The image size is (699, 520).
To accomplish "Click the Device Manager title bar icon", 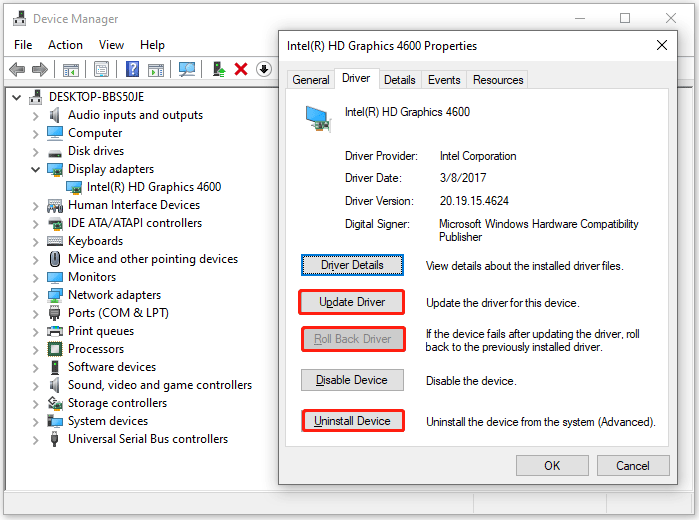I will 20,19.
